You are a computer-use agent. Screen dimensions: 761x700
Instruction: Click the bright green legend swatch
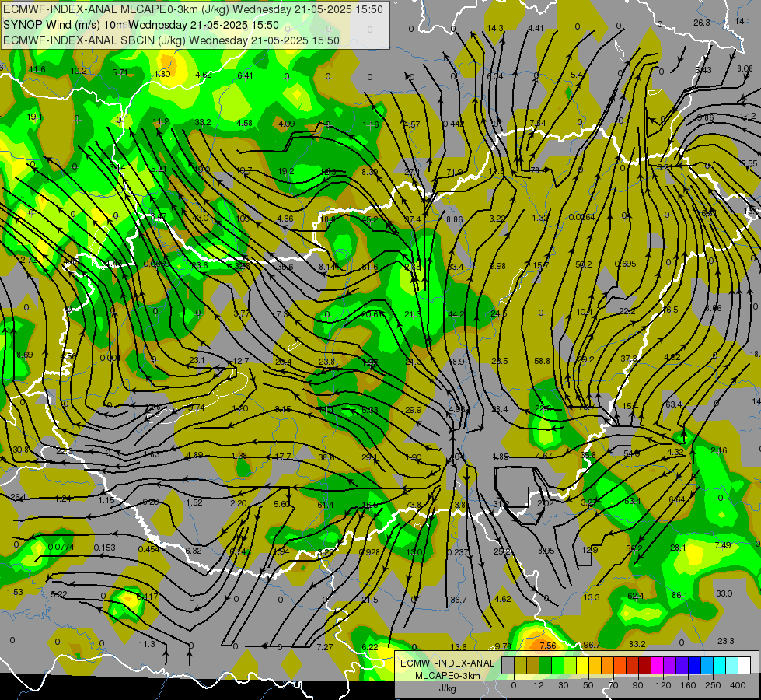click(x=557, y=666)
